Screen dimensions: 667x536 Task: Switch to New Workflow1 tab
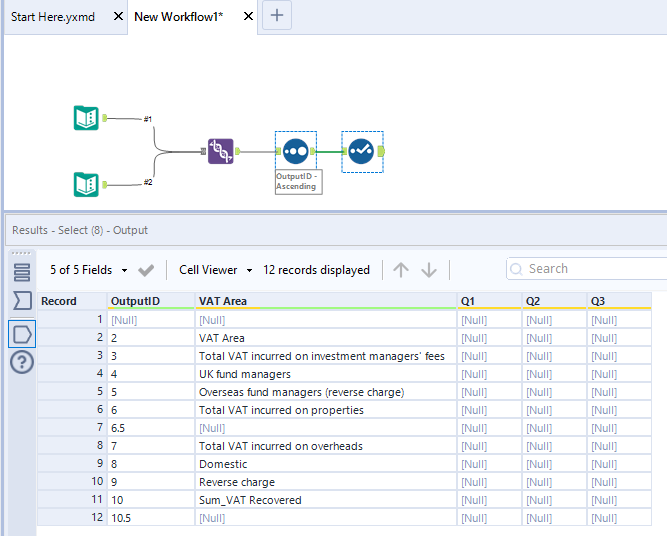pos(179,17)
